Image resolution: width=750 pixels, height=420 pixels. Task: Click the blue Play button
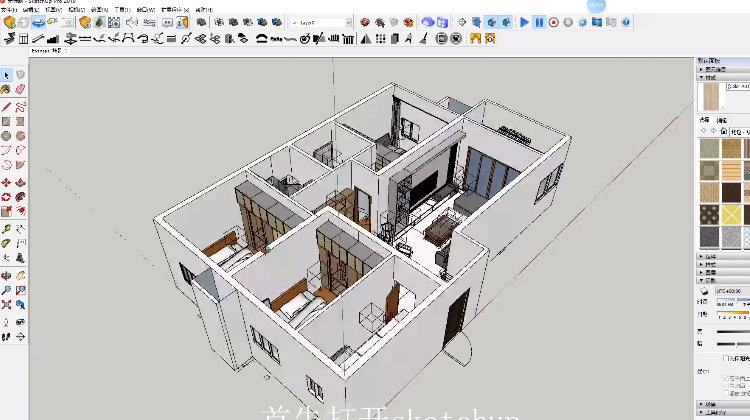click(524, 22)
